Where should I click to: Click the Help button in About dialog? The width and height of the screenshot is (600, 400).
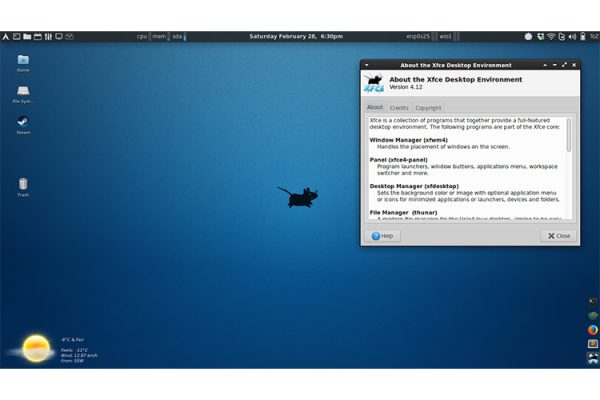coord(383,236)
